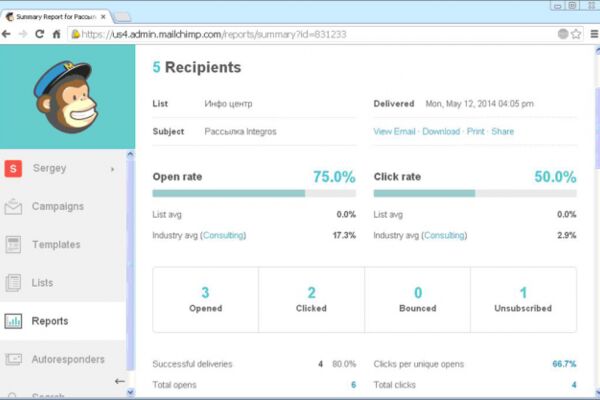The width and height of the screenshot is (600, 400).
Task: Click the 1 Unsubscribed stat box
Action: coord(523,300)
